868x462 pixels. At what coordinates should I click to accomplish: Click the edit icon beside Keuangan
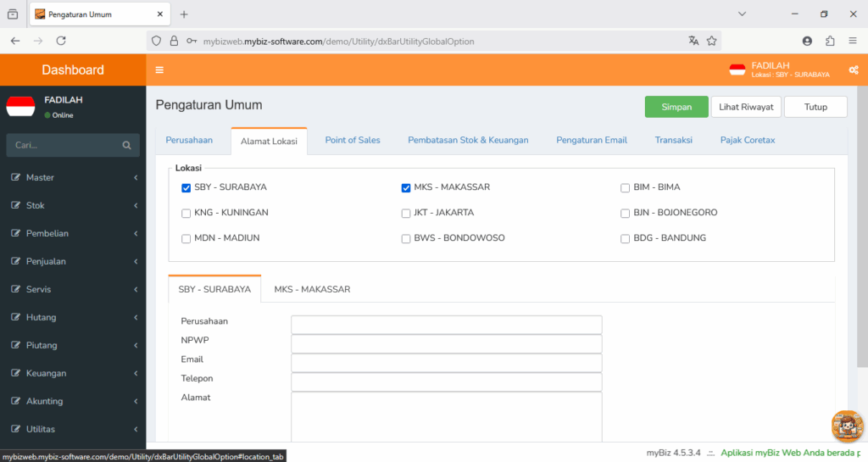click(15, 373)
